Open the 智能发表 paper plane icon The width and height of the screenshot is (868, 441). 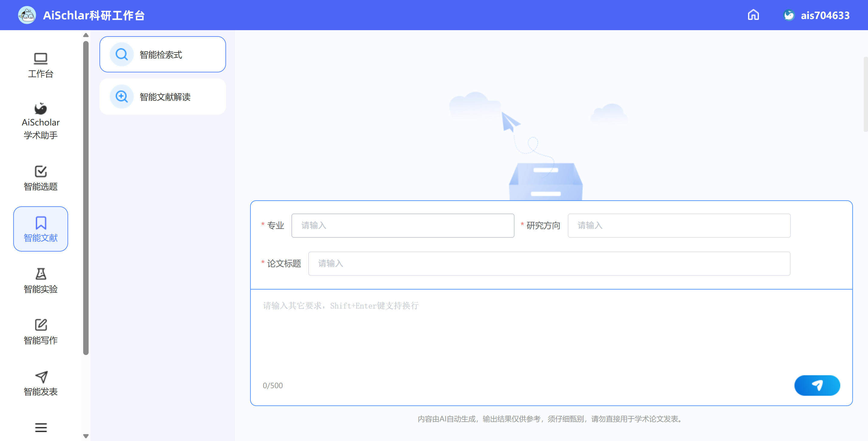pos(41,377)
